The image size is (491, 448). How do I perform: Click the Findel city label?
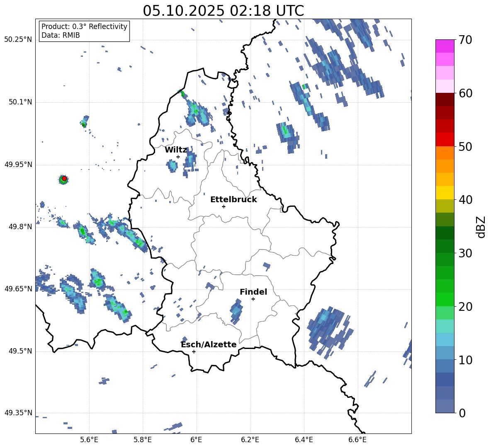(253, 292)
